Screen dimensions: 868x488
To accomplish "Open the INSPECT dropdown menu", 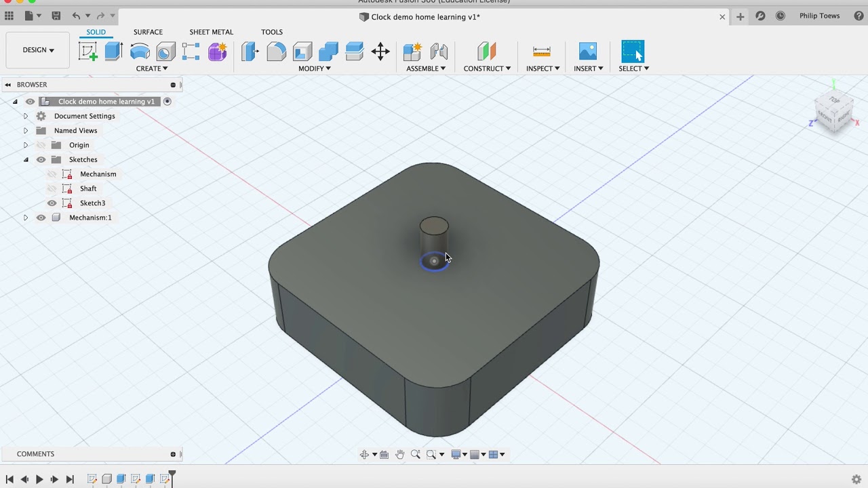I will point(542,68).
